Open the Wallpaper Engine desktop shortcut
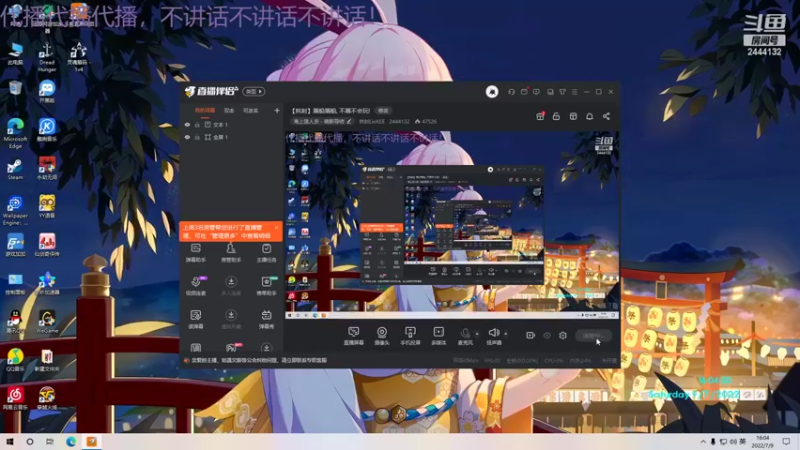Viewport: 800px width, 450px height. coord(15,210)
